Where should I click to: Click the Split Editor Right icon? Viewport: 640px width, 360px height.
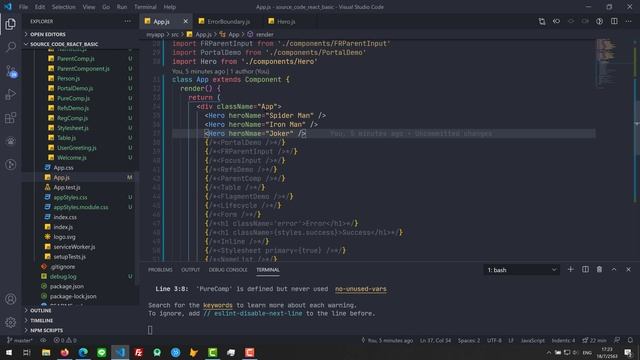click(x=614, y=21)
